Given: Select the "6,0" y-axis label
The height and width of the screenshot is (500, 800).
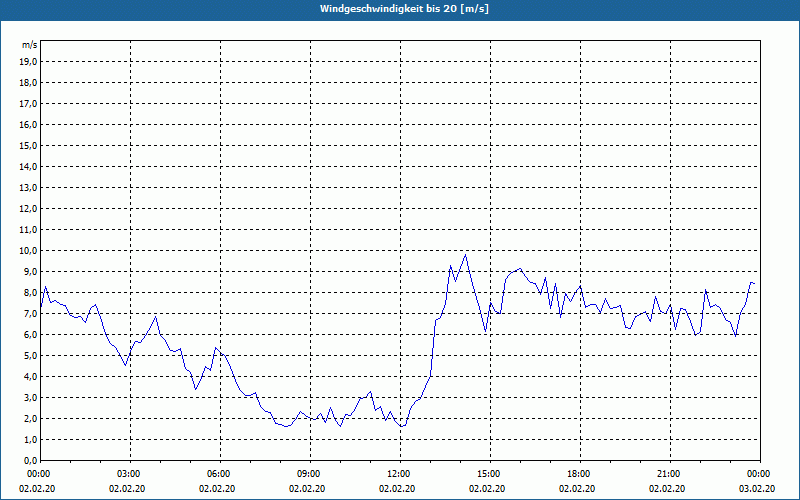Looking at the screenshot, I should click(x=31, y=335).
